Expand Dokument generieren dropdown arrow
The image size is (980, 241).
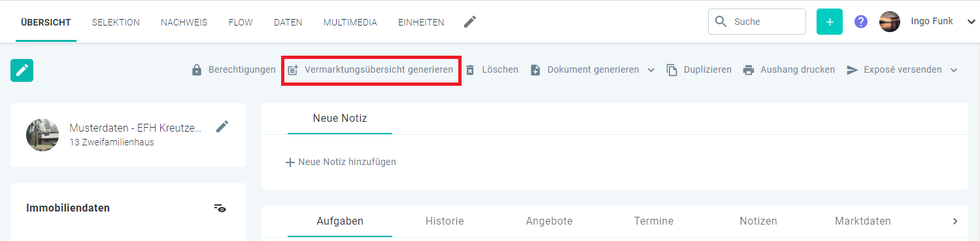[651, 70]
